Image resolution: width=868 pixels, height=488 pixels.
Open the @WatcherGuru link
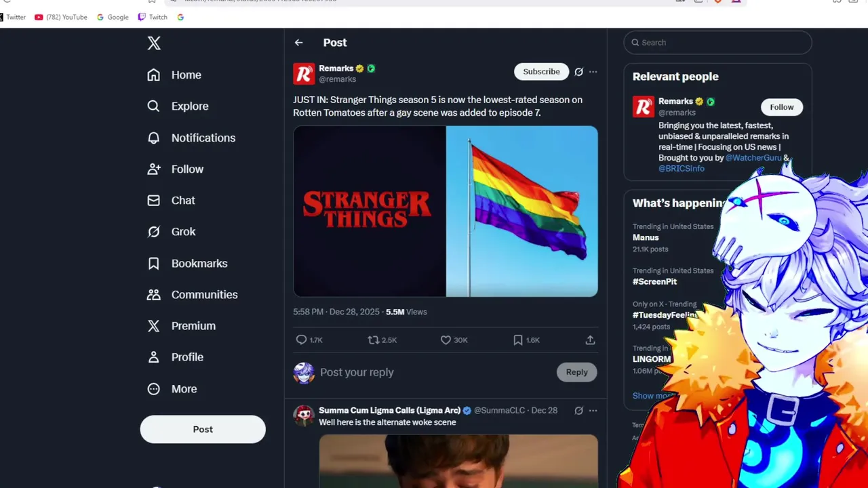(x=753, y=158)
